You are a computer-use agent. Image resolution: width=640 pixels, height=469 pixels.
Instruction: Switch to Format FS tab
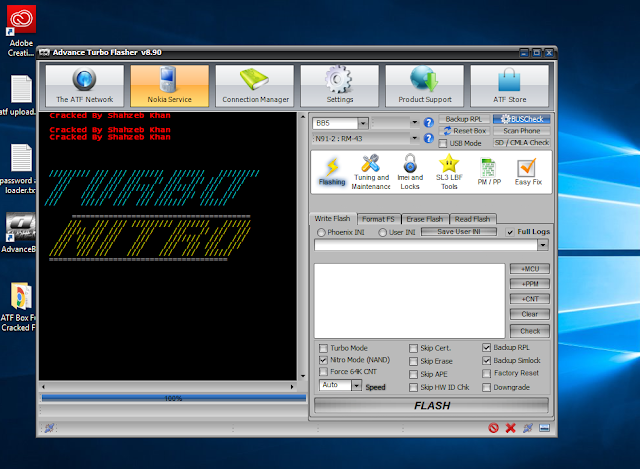coord(378,219)
